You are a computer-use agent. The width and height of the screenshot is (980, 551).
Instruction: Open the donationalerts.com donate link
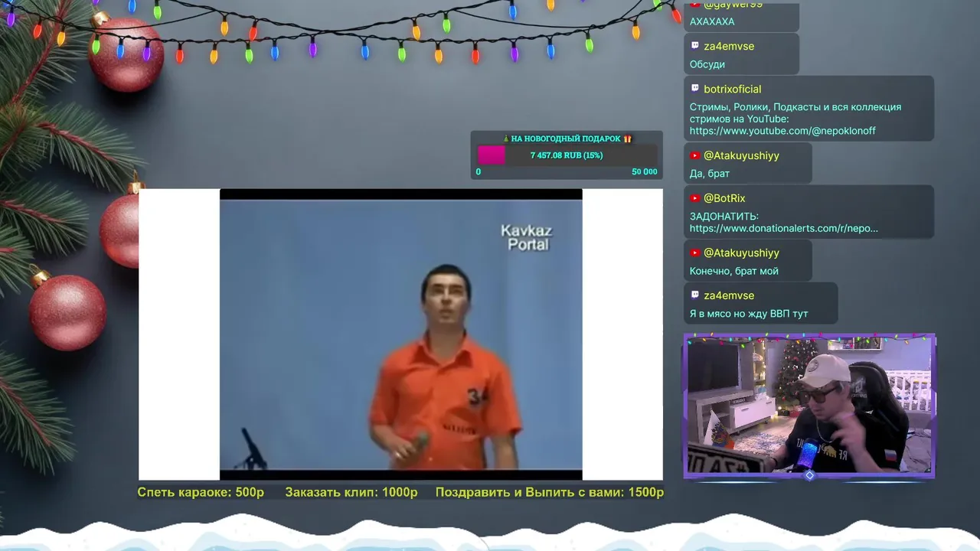click(x=784, y=228)
